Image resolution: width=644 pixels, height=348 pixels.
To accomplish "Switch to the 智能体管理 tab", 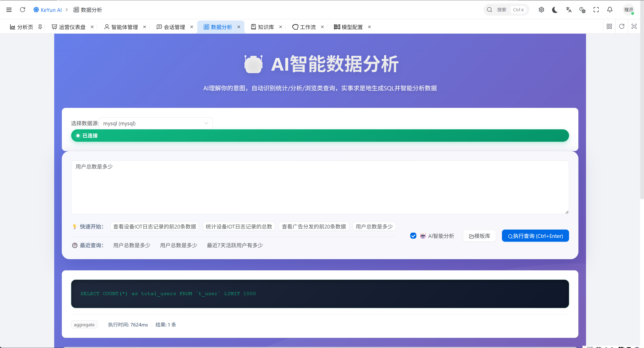I will (x=121, y=27).
